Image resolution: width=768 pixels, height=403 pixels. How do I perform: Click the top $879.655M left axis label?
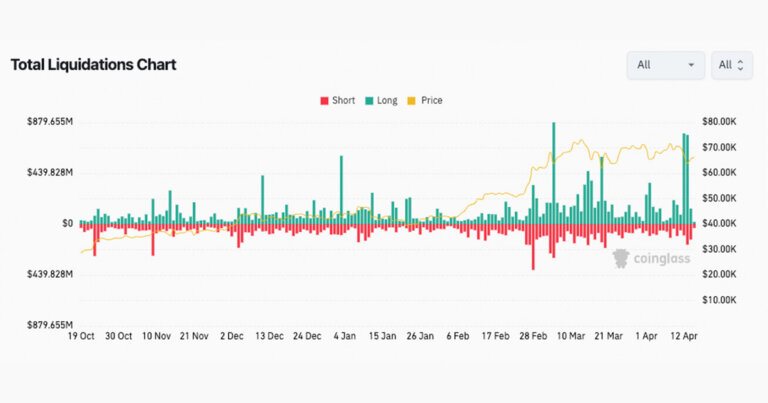coord(50,121)
